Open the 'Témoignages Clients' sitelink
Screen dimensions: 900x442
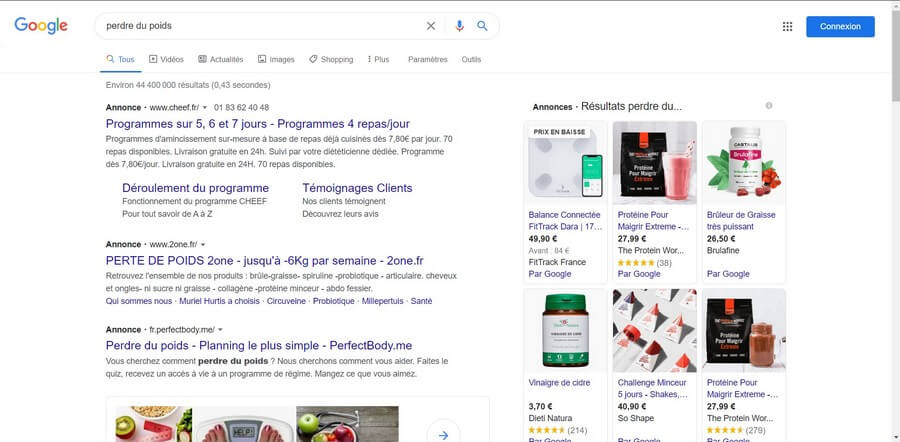357,188
